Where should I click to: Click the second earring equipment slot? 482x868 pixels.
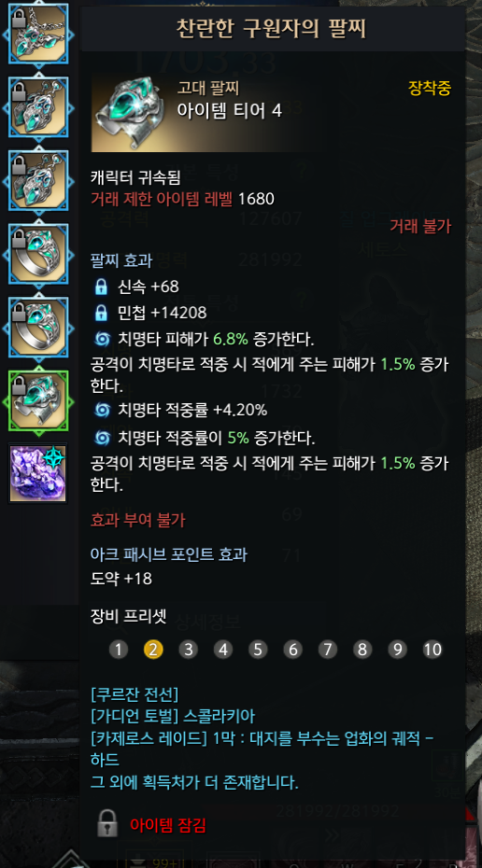(x=38, y=181)
